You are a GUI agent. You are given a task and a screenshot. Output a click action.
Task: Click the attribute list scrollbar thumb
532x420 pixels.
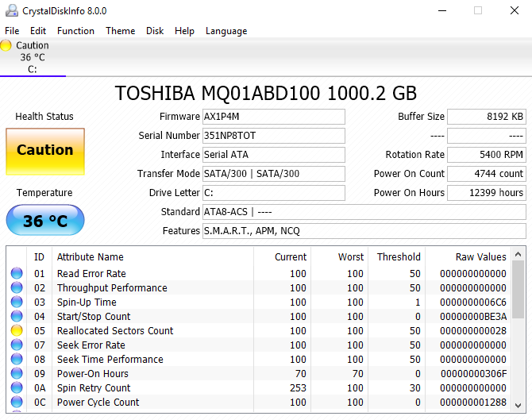(518, 289)
